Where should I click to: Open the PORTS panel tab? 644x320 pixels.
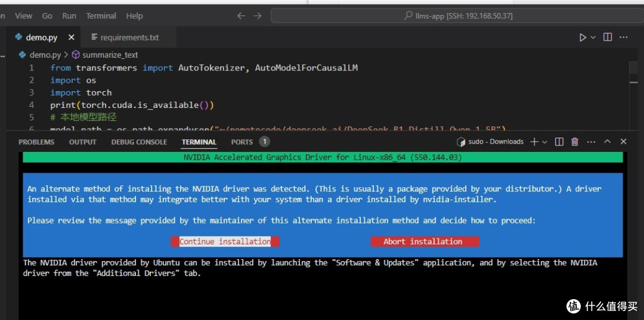(242, 142)
